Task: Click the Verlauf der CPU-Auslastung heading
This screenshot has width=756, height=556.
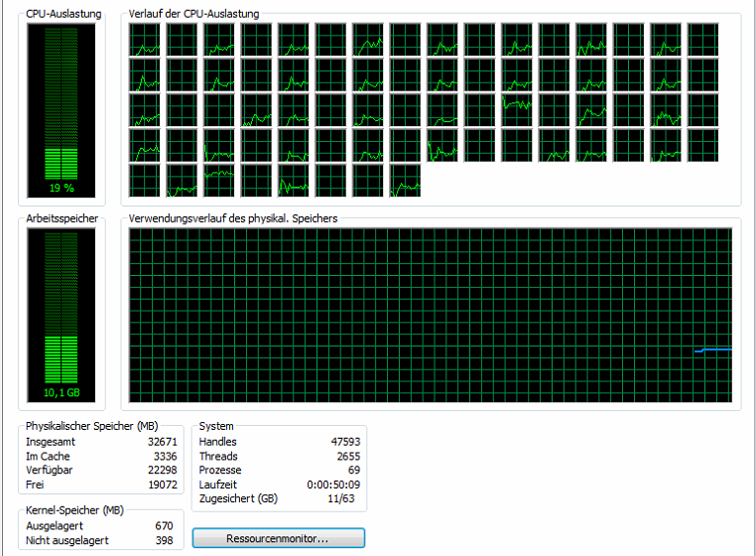Action: [x=193, y=14]
